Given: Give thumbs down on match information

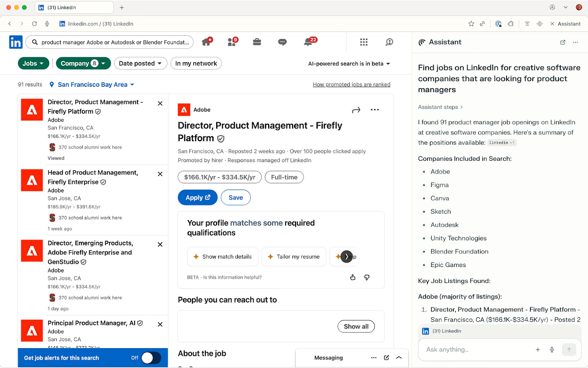Looking at the screenshot, I should [x=367, y=277].
